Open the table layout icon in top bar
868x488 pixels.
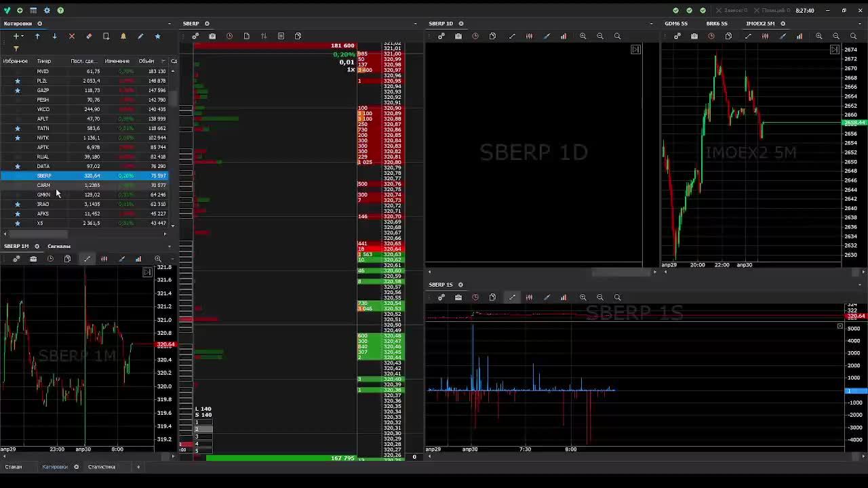click(33, 10)
